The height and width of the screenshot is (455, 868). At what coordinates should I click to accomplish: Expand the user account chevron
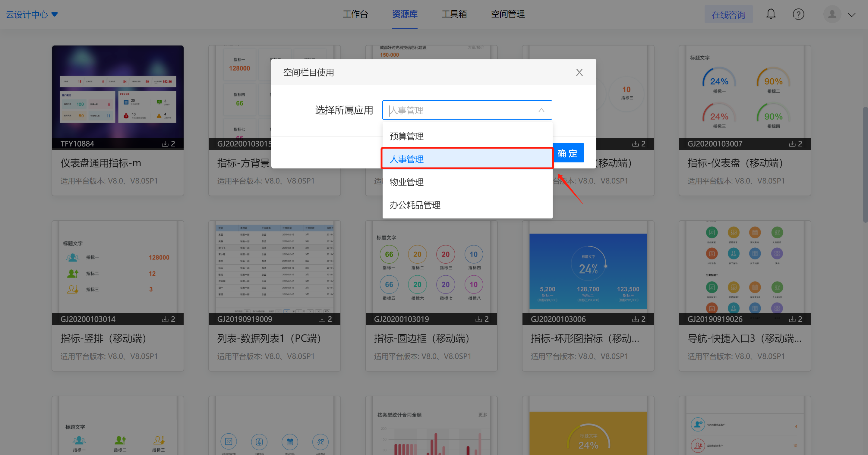pyautogui.click(x=851, y=15)
